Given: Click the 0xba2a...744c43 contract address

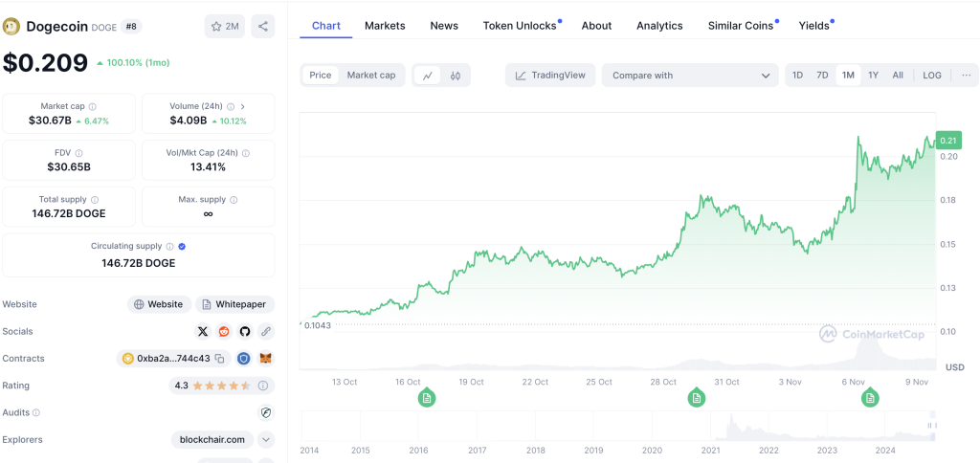Looking at the screenshot, I should (x=174, y=359).
